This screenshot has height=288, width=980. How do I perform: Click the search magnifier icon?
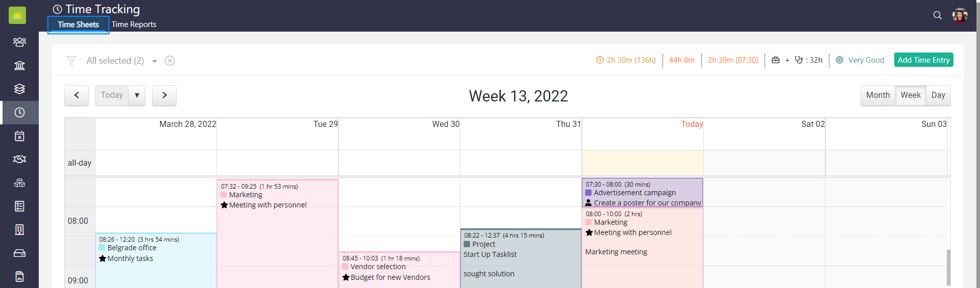coord(937,15)
